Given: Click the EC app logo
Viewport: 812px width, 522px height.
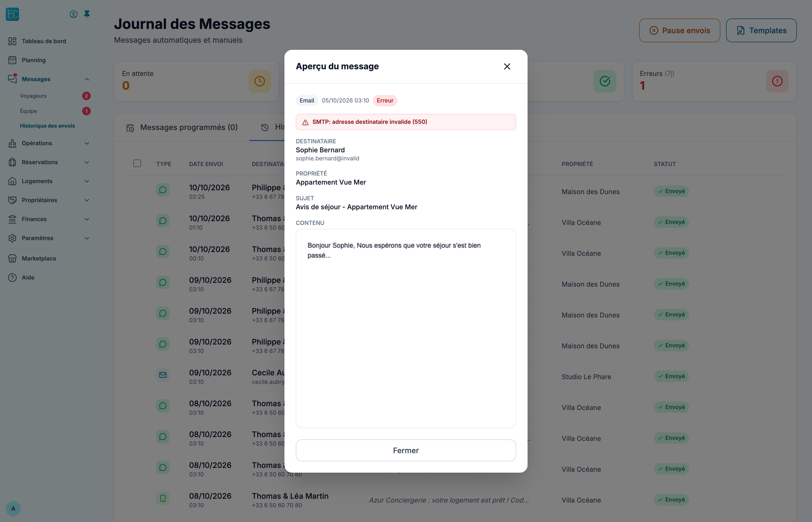Looking at the screenshot, I should 13,14.
